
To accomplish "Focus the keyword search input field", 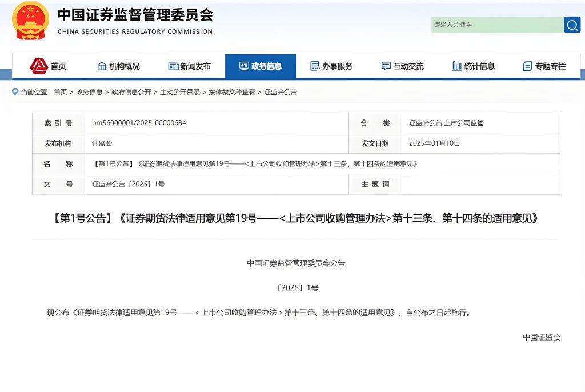I will click(x=498, y=25).
